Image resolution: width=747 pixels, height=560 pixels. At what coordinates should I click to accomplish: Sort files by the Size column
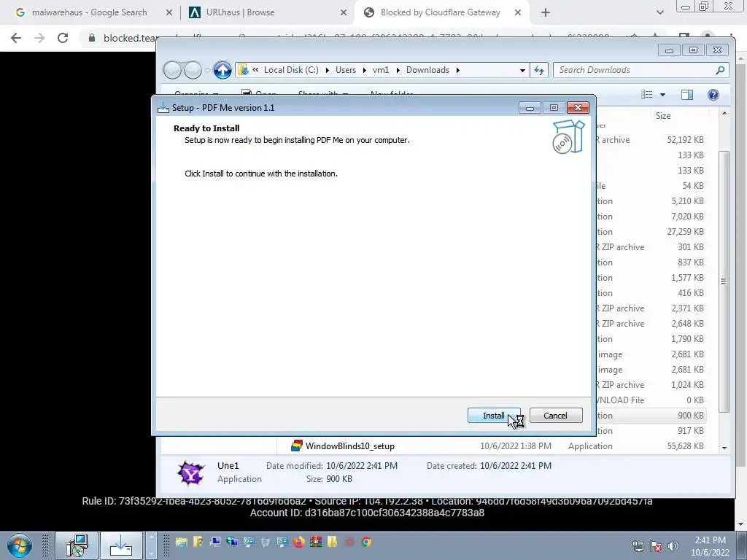[663, 116]
